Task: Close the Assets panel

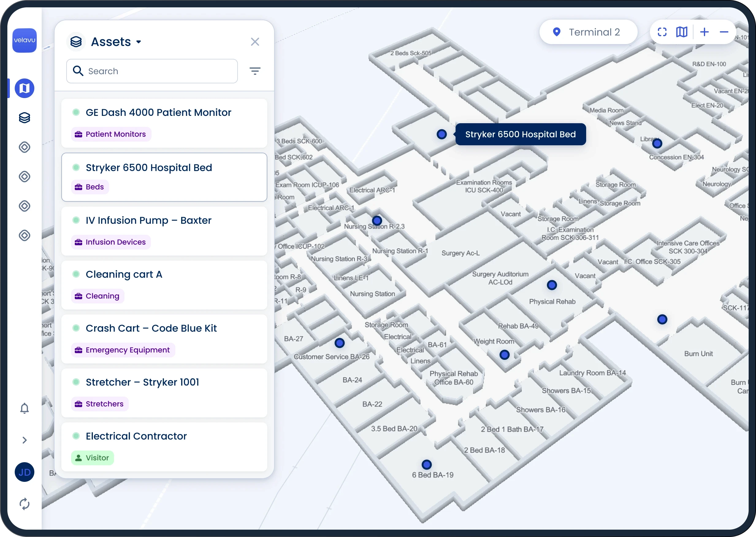Action: [255, 42]
